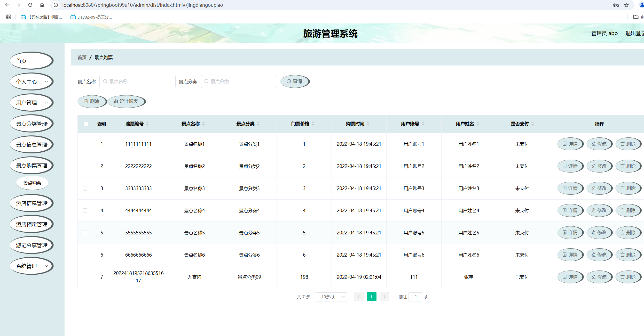Screen dimensions: 644x336
Task: Open the 统计报表 statistics report
Action: click(126, 101)
